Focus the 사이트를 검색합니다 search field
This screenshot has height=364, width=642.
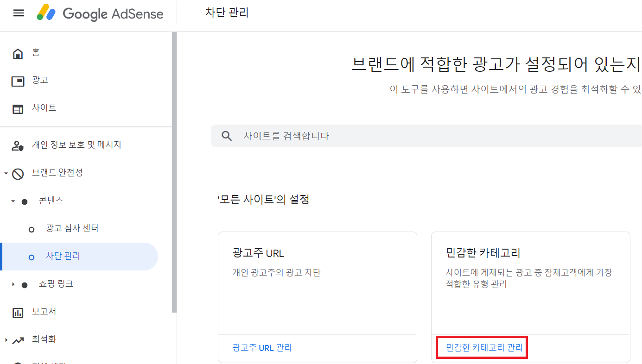[426, 136]
